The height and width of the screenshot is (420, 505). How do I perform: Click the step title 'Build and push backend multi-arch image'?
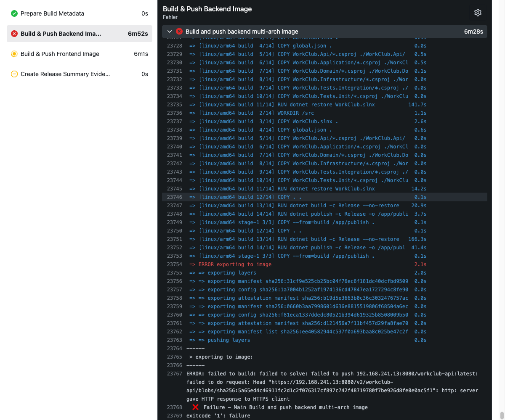(x=242, y=32)
